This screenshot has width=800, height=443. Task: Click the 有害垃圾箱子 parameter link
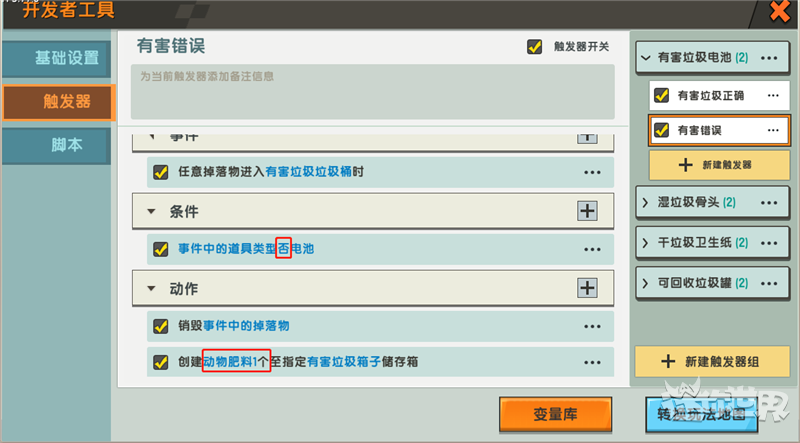344,362
